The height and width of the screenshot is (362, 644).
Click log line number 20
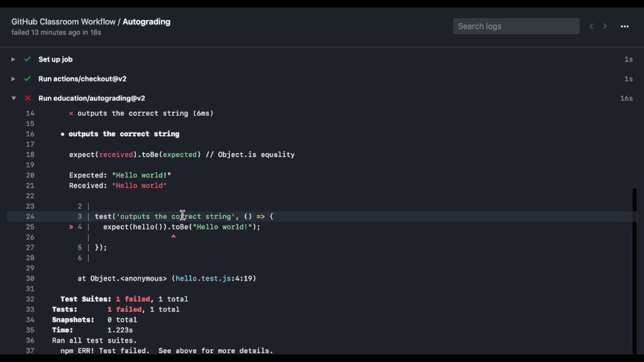(x=30, y=175)
